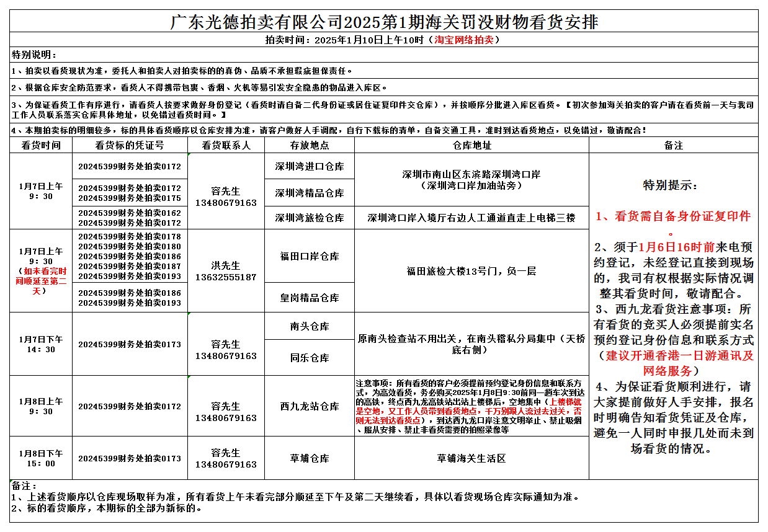Image resolution: width=768 pixels, height=532 pixels.
Task: Click the 看货时间 column header
Action: [41, 145]
